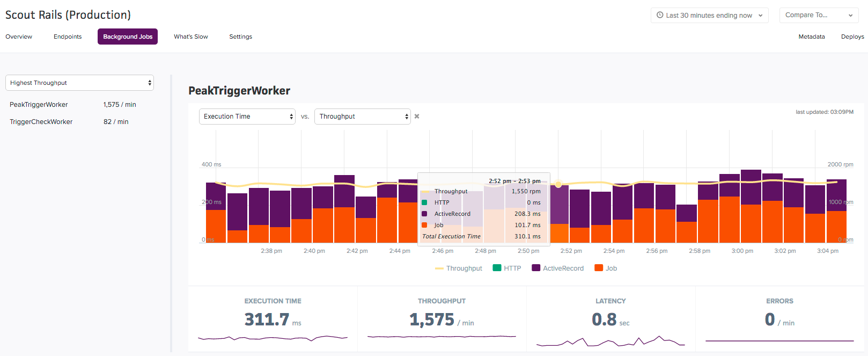This screenshot has height=356, width=868.
Task: Click the highlighted throughput point at 2:52 pm
Action: coord(558,184)
